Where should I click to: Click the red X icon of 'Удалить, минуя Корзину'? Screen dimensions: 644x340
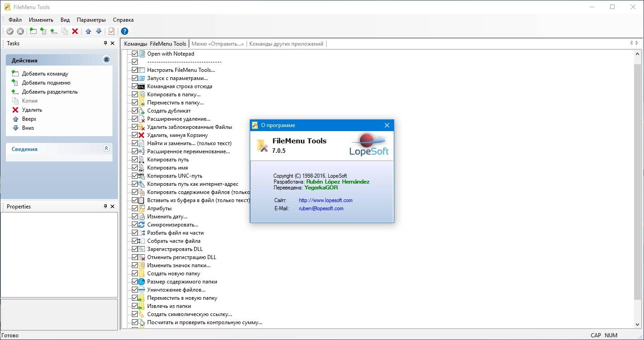(x=142, y=135)
